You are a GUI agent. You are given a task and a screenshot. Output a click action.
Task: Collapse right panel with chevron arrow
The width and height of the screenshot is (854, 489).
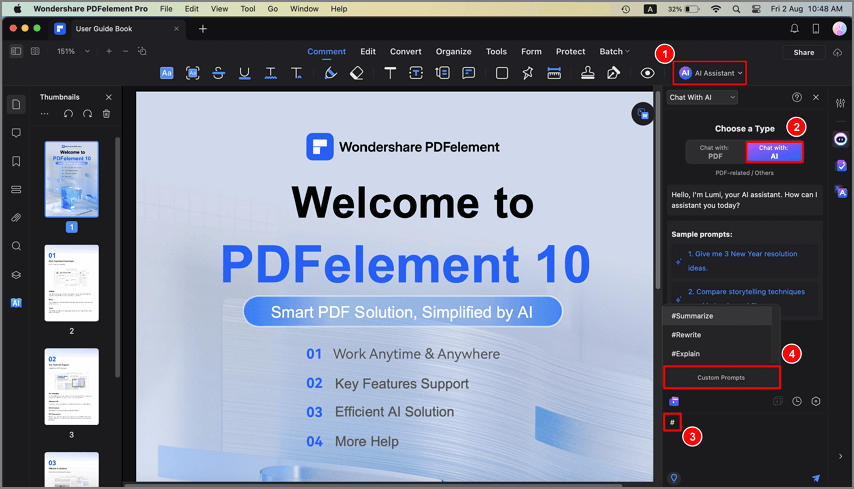[840, 456]
